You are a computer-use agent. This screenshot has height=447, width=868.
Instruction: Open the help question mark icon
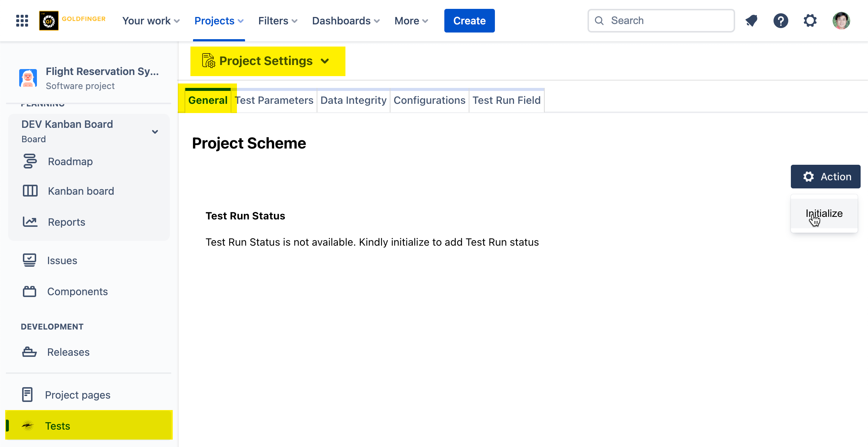781,21
